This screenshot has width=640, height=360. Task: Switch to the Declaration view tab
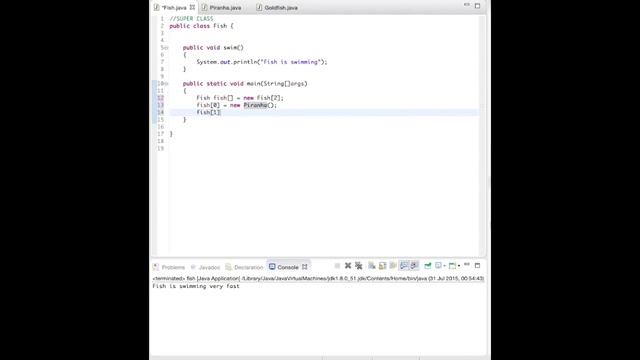(249, 267)
